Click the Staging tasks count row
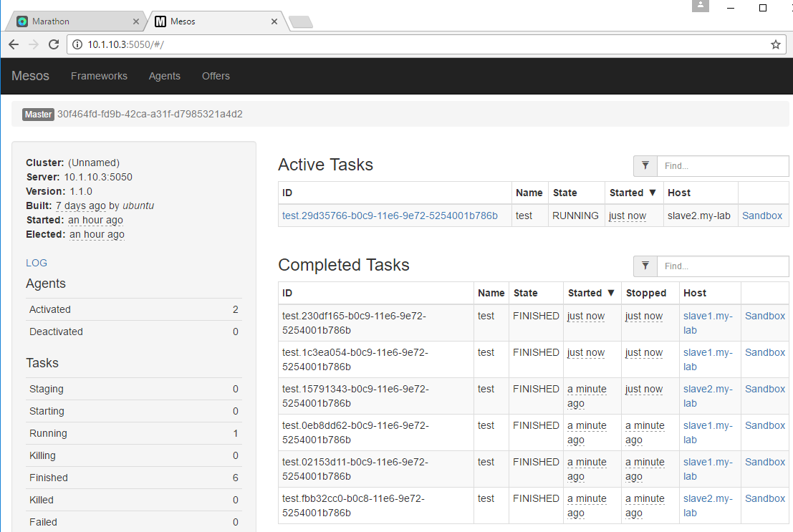This screenshot has width=793, height=532. pyautogui.click(x=133, y=389)
